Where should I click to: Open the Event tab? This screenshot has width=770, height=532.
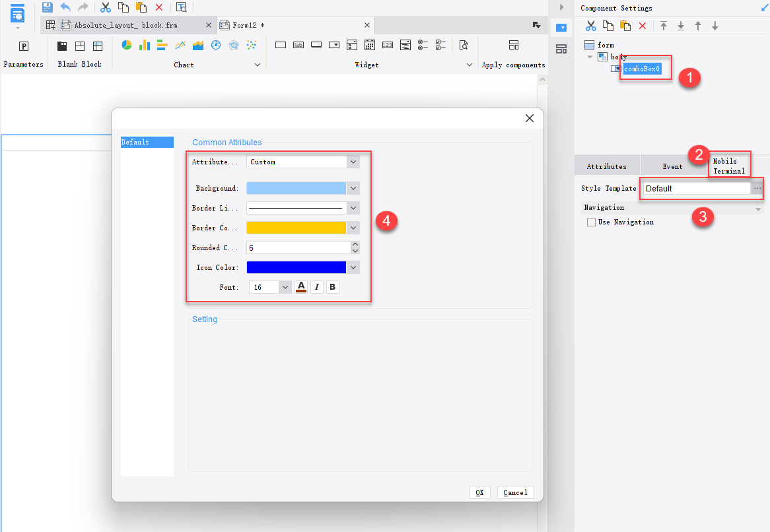click(672, 166)
